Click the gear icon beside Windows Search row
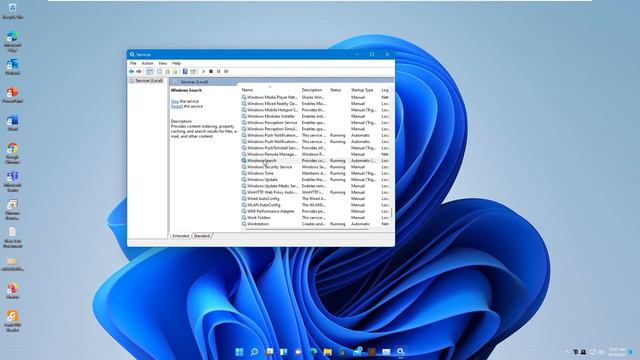 [244, 160]
